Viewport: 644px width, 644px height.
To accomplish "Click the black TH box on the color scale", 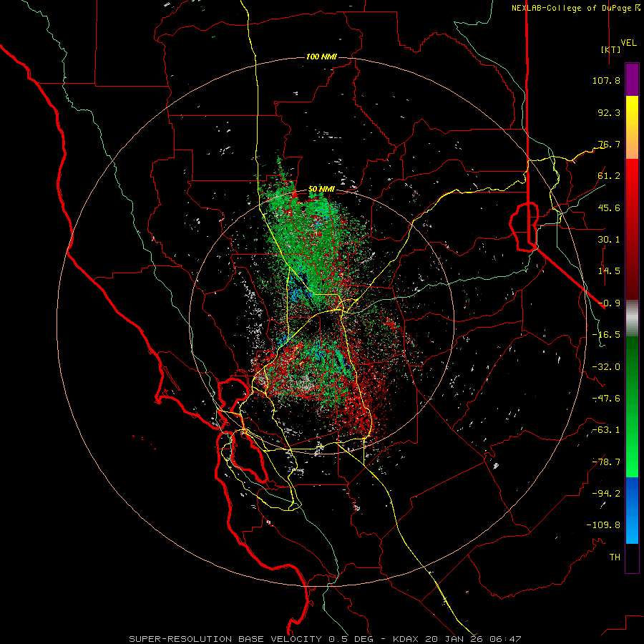I will click(x=632, y=558).
